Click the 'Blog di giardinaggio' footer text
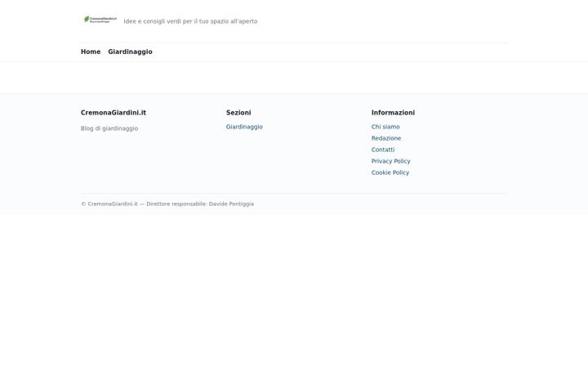 pos(109,128)
